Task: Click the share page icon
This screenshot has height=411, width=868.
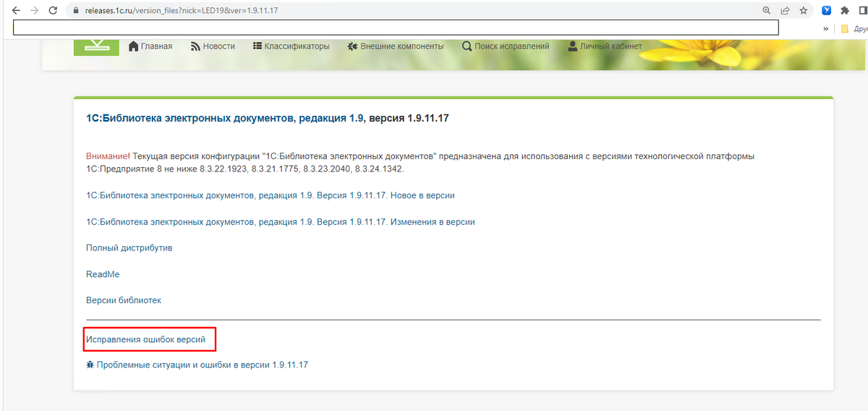Action: tap(785, 11)
